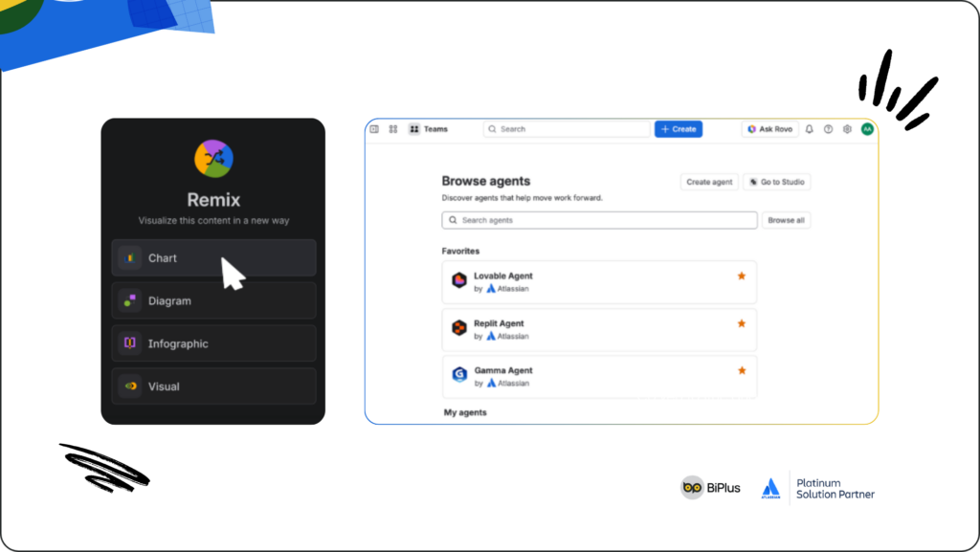Select the Visual option in Remix

213,386
